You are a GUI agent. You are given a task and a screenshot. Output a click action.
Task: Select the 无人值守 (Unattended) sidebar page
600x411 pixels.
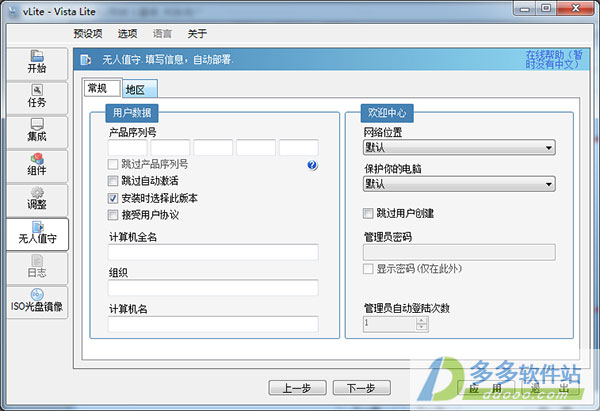(x=37, y=234)
